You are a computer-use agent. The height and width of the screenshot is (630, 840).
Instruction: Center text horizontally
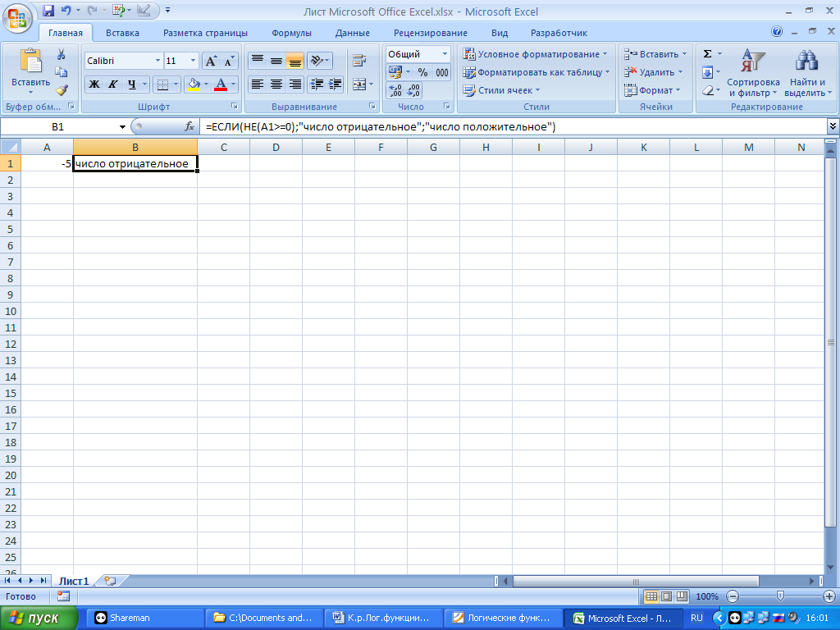[x=276, y=84]
